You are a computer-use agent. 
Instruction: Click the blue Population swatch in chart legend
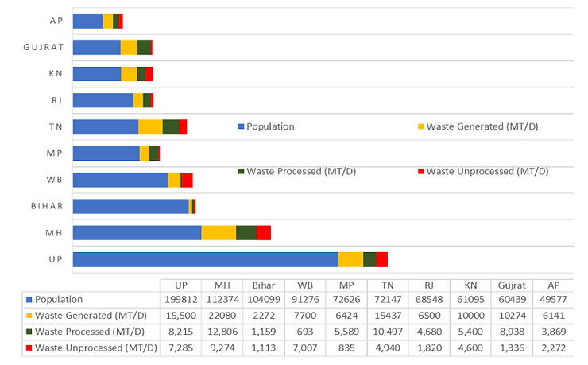242,126
